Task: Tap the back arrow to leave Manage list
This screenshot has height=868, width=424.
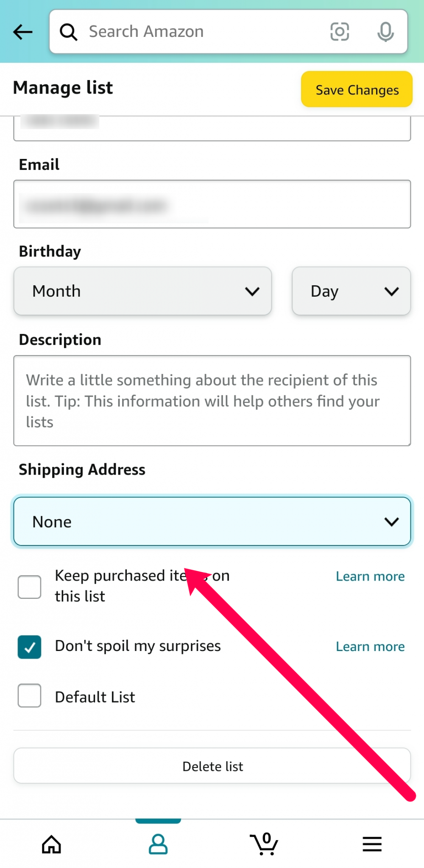Action: [23, 32]
